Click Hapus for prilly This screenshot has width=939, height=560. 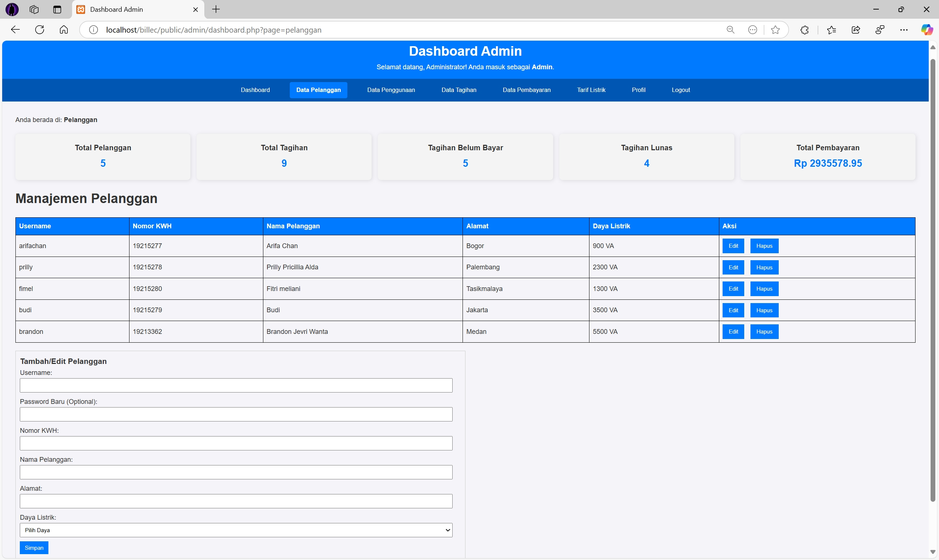pos(764,268)
